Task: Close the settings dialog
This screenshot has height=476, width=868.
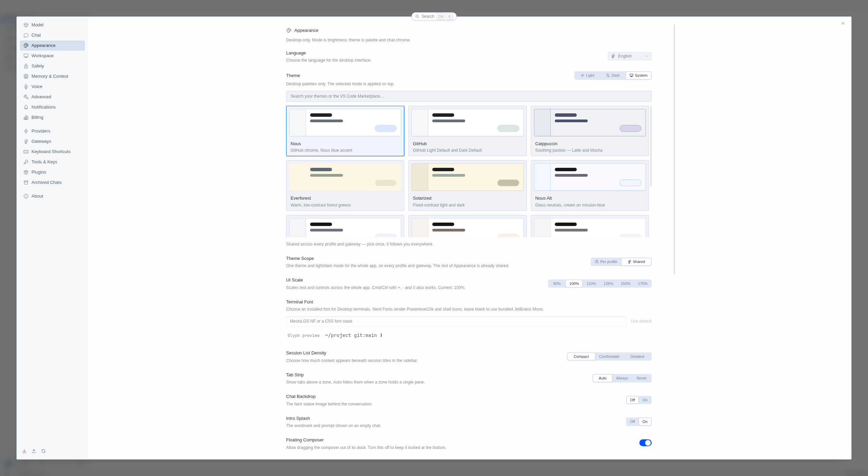Action: tap(843, 23)
